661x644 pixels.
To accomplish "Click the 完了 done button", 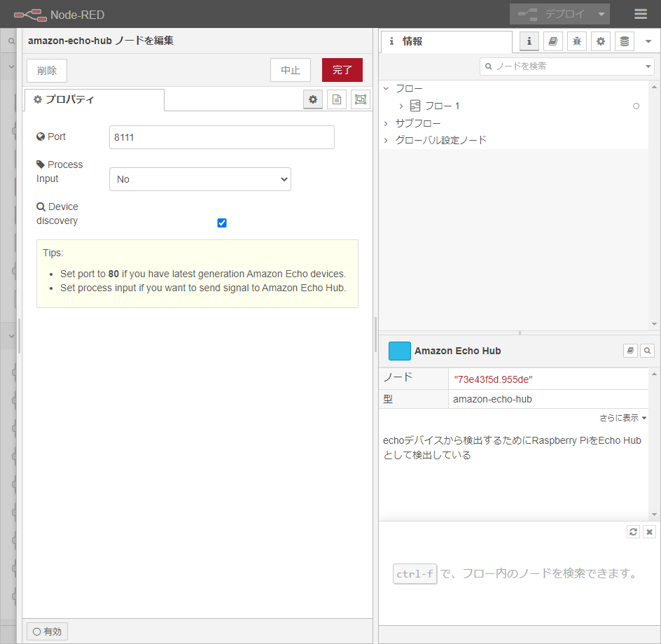I will 342,70.
